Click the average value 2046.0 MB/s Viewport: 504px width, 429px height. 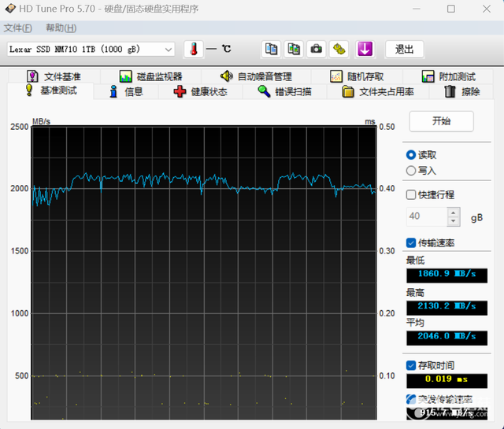coord(447,338)
